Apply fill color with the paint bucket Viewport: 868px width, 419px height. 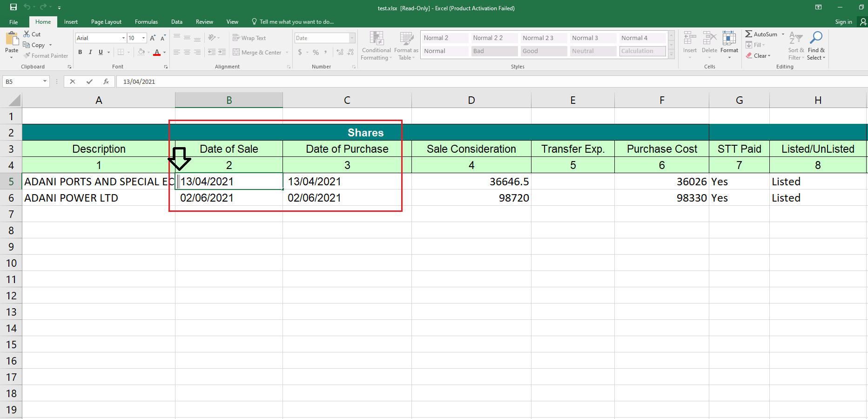tap(141, 52)
